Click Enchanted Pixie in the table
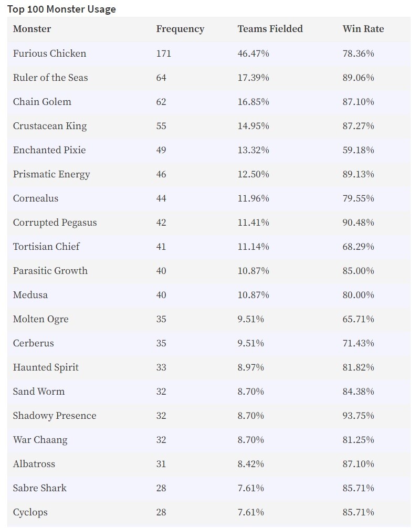 [x=49, y=150]
